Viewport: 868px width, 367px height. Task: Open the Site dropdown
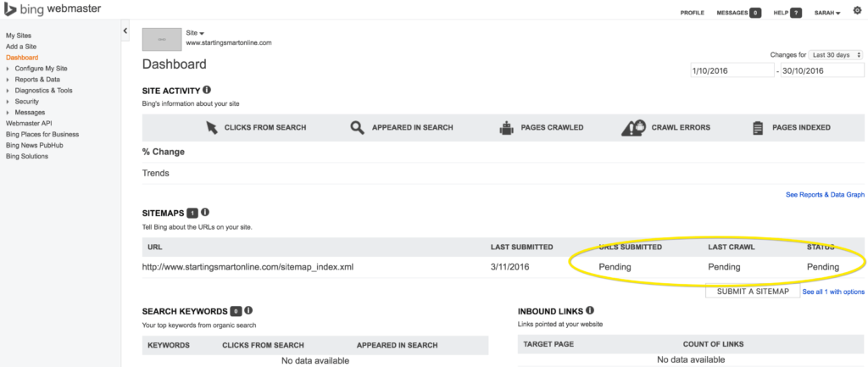click(x=195, y=33)
